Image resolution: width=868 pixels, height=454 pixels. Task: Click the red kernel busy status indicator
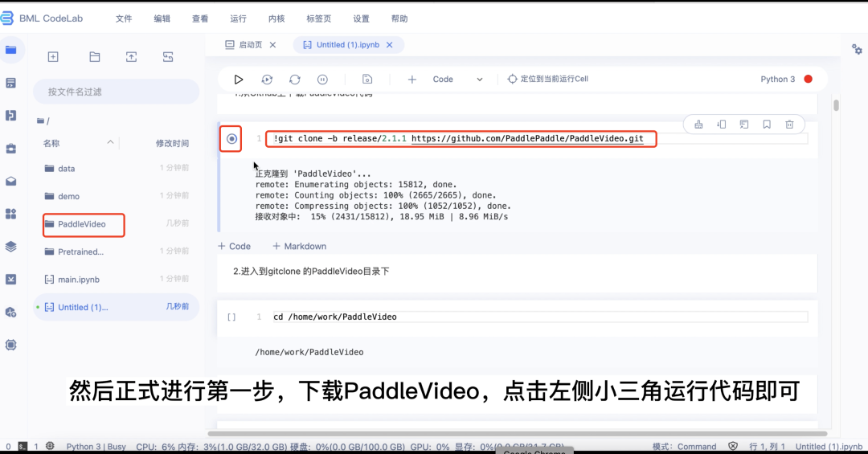[x=809, y=80]
